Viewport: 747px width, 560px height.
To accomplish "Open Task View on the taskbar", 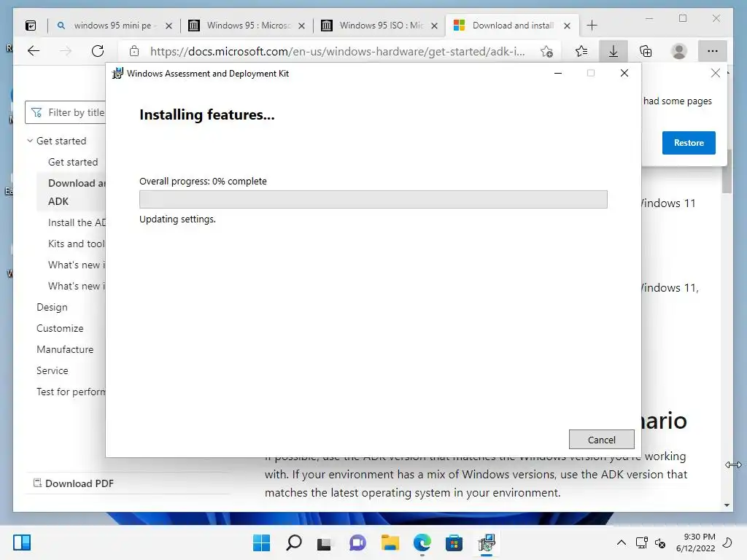I will pyautogui.click(x=325, y=543).
